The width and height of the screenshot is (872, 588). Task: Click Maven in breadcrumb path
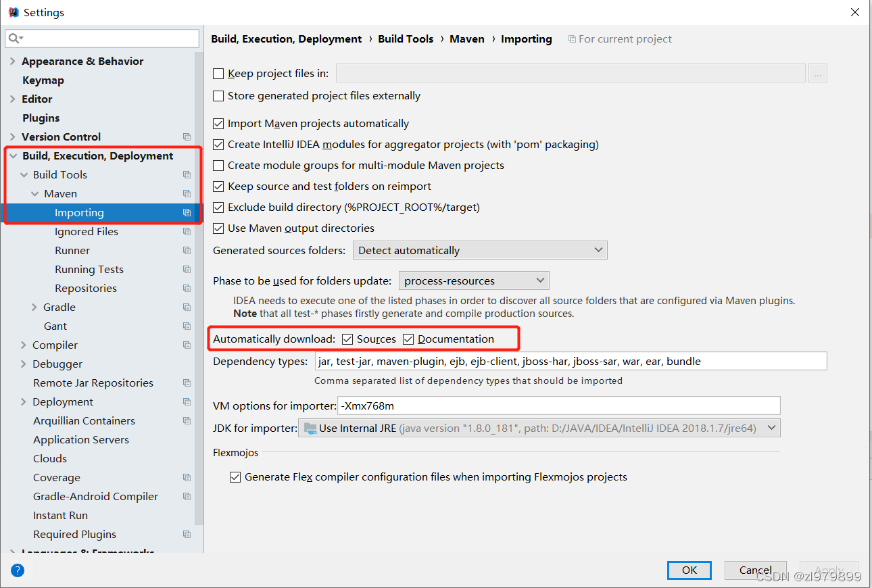tap(467, 39)
